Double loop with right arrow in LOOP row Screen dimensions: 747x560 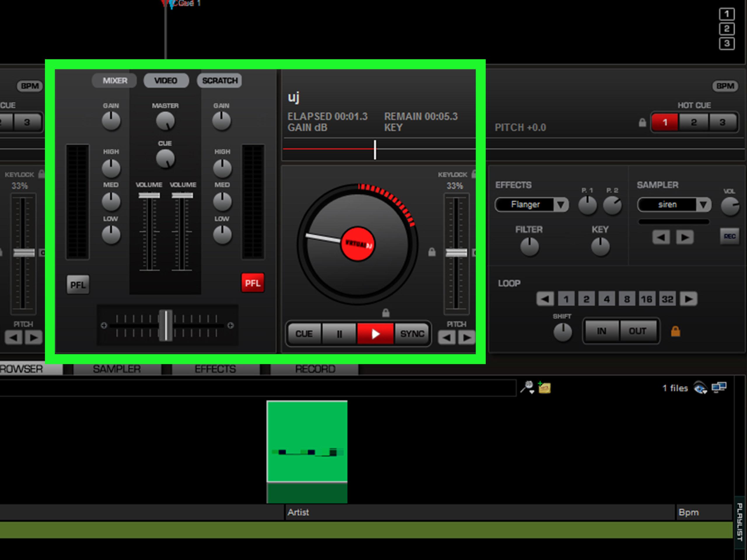[689, 299]
